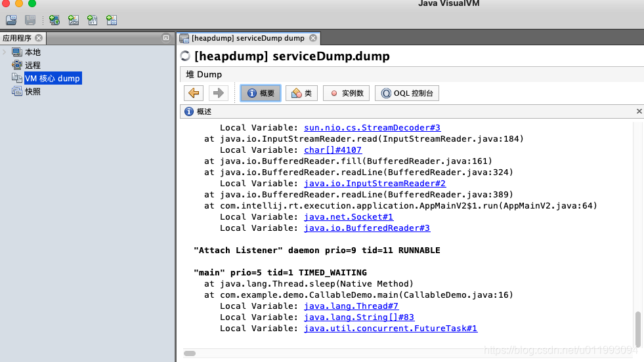Add a JMX connection via toolbar icon
This screenshot has width=644, height=362.
(74, 20)
